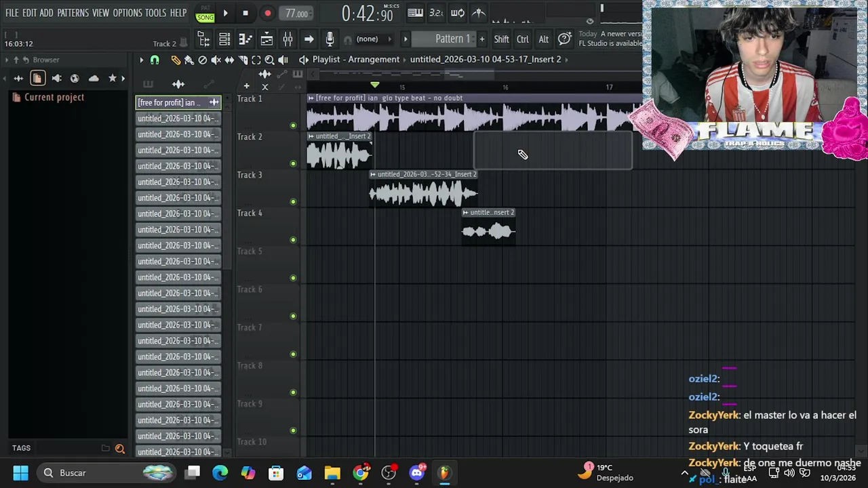The height and width of the screenshot is (488, 868).
Task: Click the globe icon in the Browser tabs
Action: pyautogui.click(x=75, y=79)
